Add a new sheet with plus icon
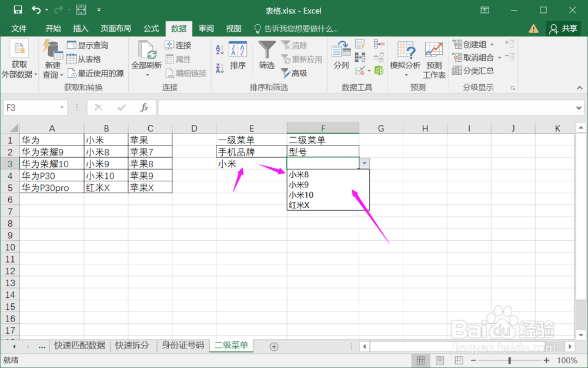The image size is (588, 368). pos(274,347)
